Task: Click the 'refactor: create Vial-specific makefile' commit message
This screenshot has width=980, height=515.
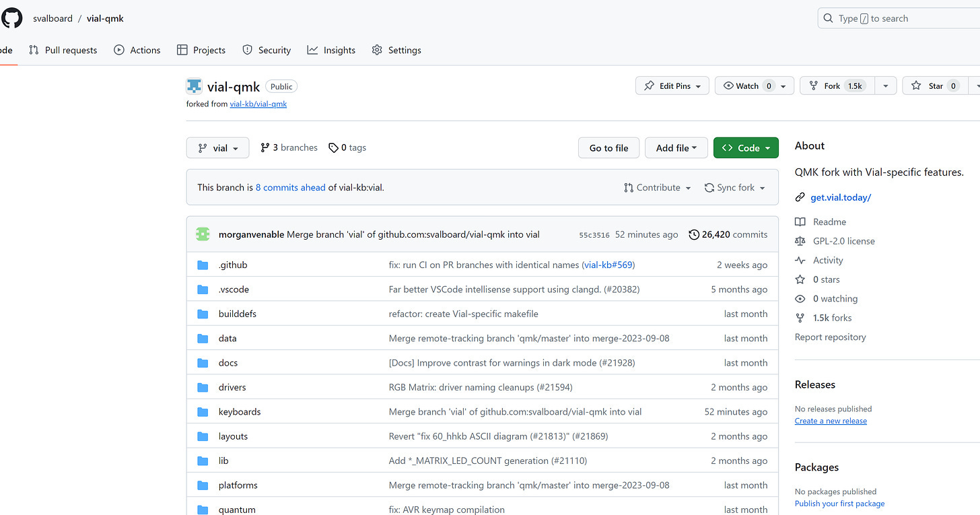Action: [464, 314]
